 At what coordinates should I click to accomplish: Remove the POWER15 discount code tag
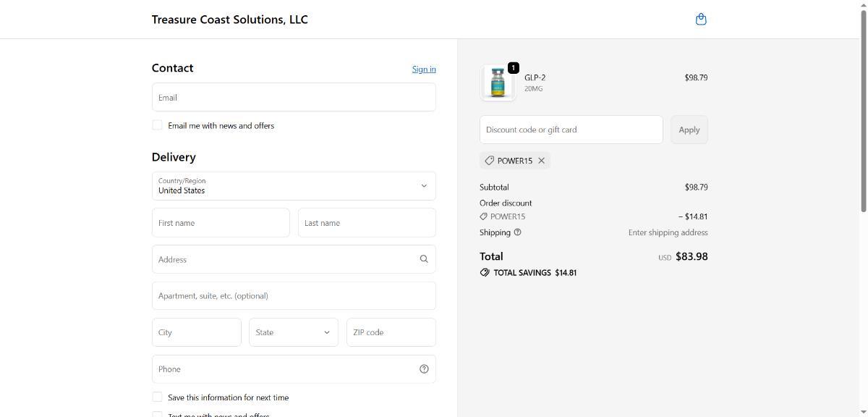pyautogui.click(x=541, y=161)
